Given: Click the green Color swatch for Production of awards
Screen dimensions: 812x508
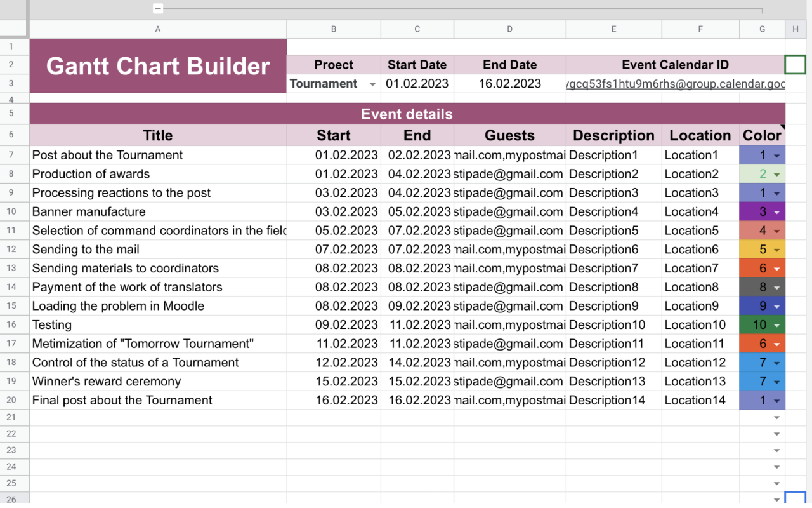Looking at the screenshot, I should 762,173.
